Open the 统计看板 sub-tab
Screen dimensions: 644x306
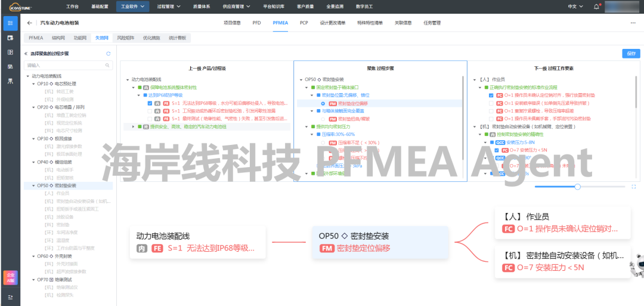178,38
